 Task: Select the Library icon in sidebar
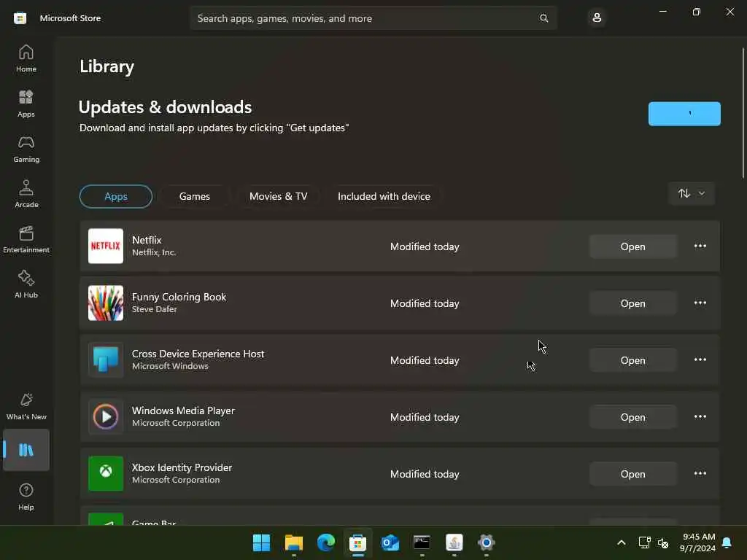[x=26, y=450]
